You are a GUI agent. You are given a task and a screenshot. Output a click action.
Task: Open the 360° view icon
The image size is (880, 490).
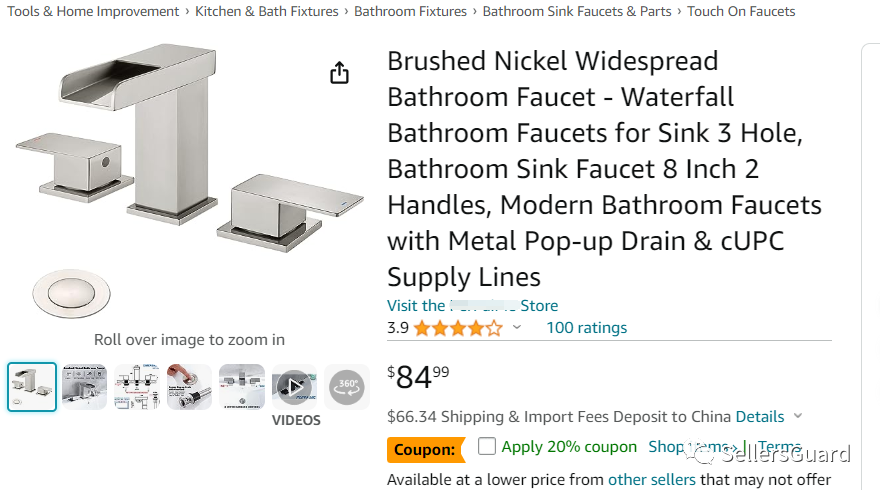(346, 386)
